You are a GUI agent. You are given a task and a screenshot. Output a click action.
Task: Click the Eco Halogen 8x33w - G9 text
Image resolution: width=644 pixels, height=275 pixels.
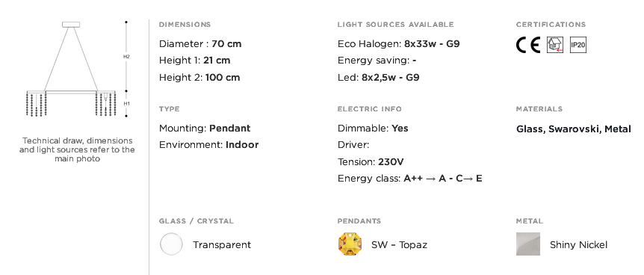(x=398, y=43)
